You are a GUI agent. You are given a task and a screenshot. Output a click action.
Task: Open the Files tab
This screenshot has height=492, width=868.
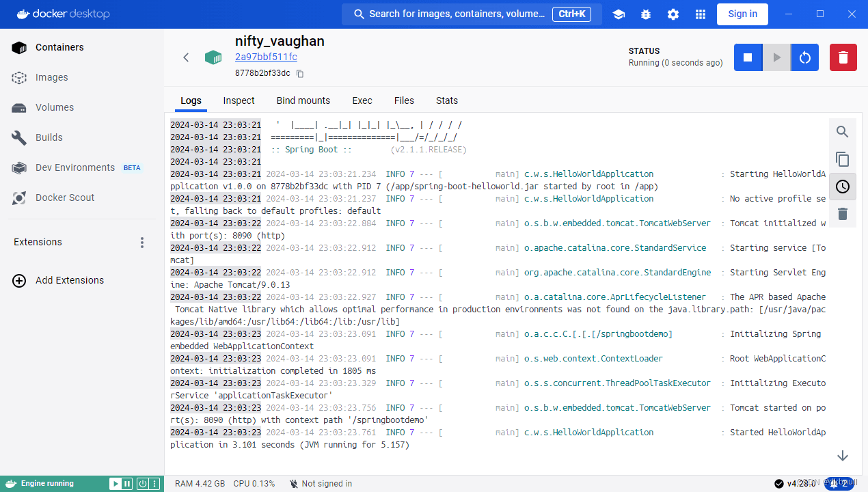click(x=404, y=100)
